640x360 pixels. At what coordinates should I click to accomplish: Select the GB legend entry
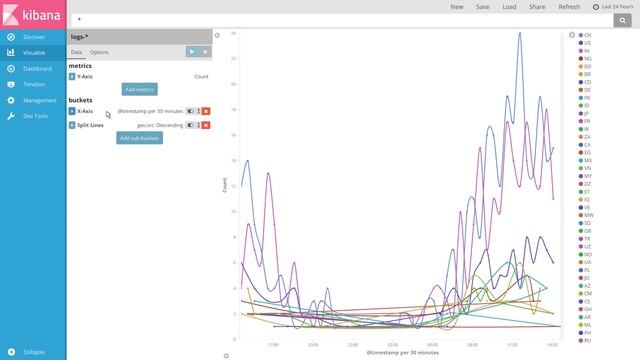tap(585, 231)
